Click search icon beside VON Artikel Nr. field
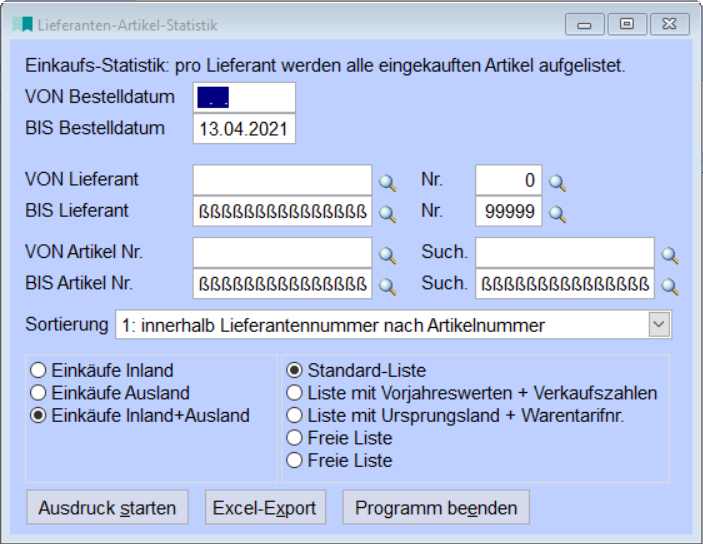The image size is (703, 544). pos(386,256)
